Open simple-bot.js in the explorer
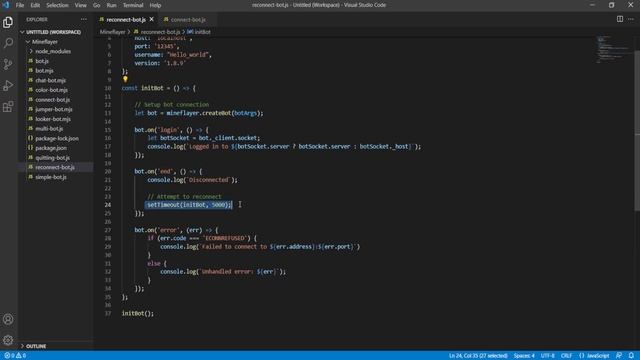The image size is (640, 360). pyautogui.click(x=51, y=177)
